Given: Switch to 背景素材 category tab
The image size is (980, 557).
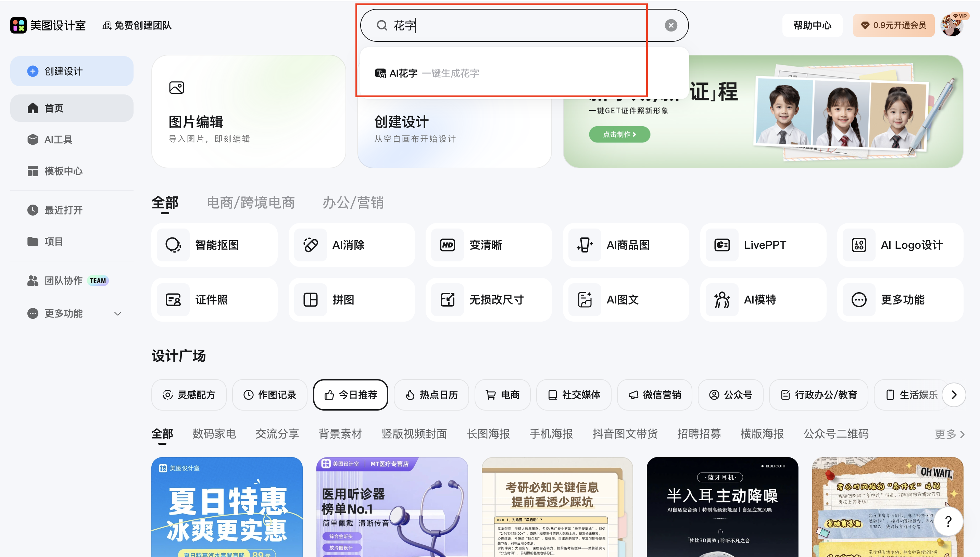Looking at the screenshot, I should pyautogui.click(x=340, y=434).
